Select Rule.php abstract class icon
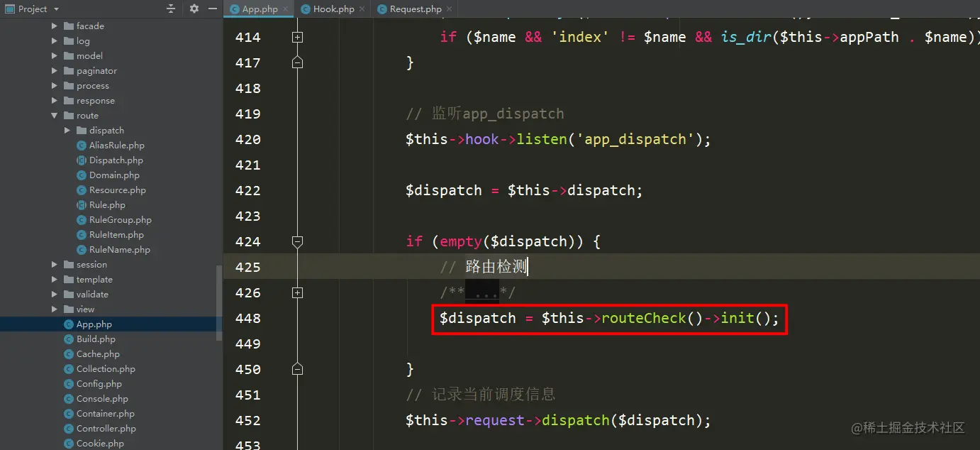Image resolution: width=980 pixels, height=450 pixels. (82, 205)
